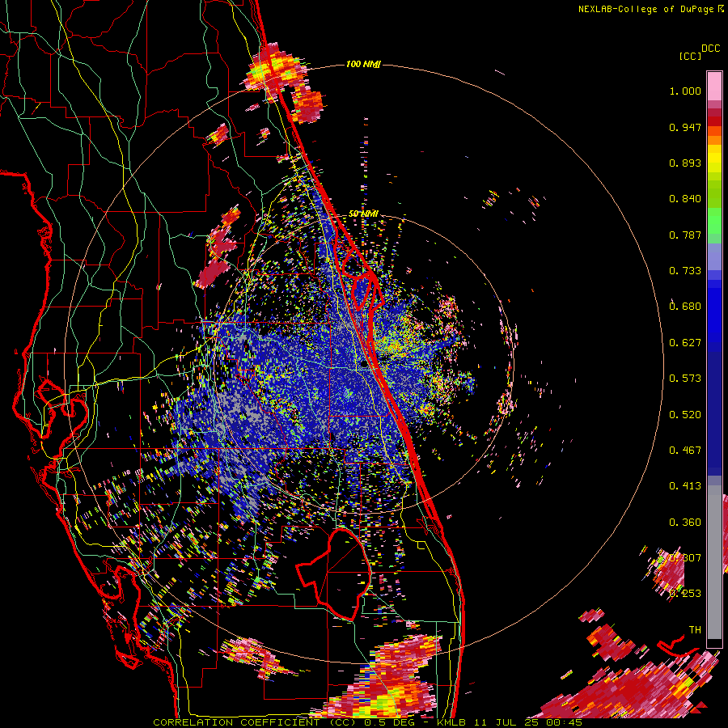Click the 100 NMI range ring label
Viewport: 728px width, 728px height.
pyautogui.click(x=363, y=64)
